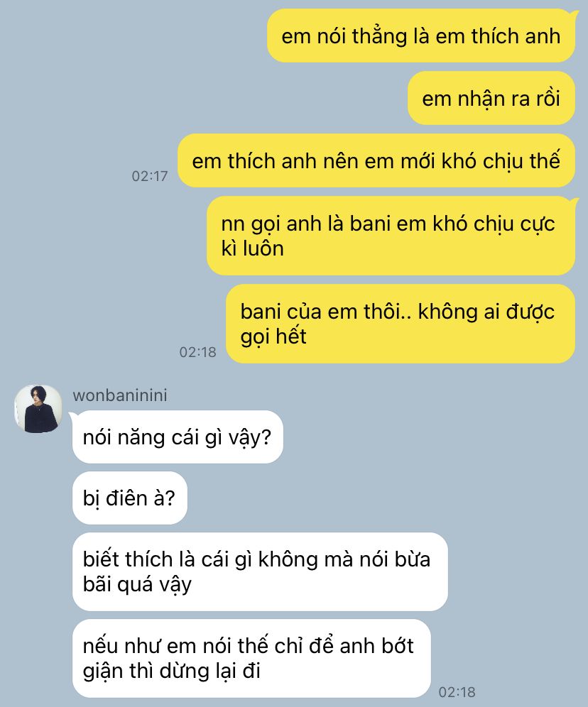The width and height of the screenshot is (588, 707).
Task: Click the words 'bãi quá vậy' in white bubble
Action: tap(137, 585)
